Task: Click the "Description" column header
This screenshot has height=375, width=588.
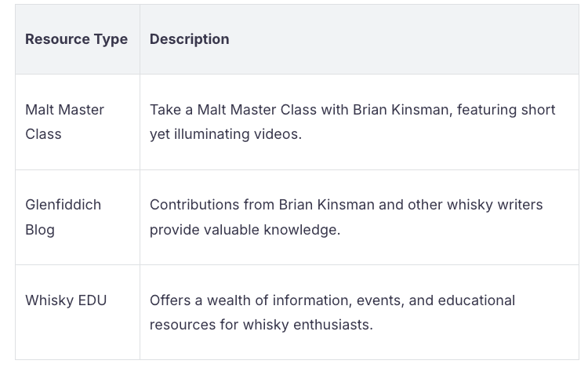Action: [x=189, y=39]
